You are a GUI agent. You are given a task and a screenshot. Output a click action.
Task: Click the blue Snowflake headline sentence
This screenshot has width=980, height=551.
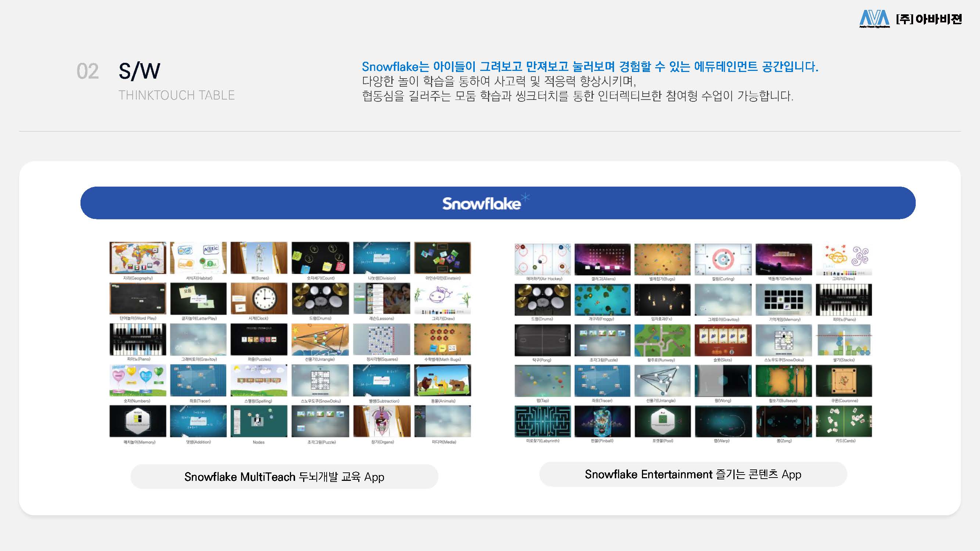pyautogui.click(x=590, y=67)
